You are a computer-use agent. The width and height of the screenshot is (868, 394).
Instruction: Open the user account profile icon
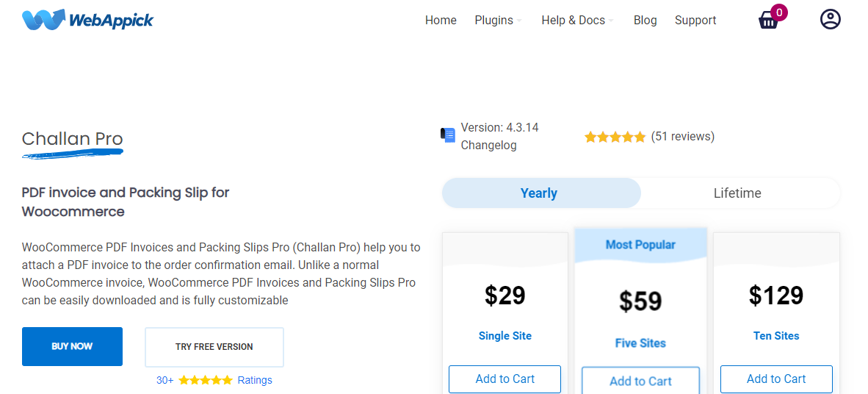(830, 19)
